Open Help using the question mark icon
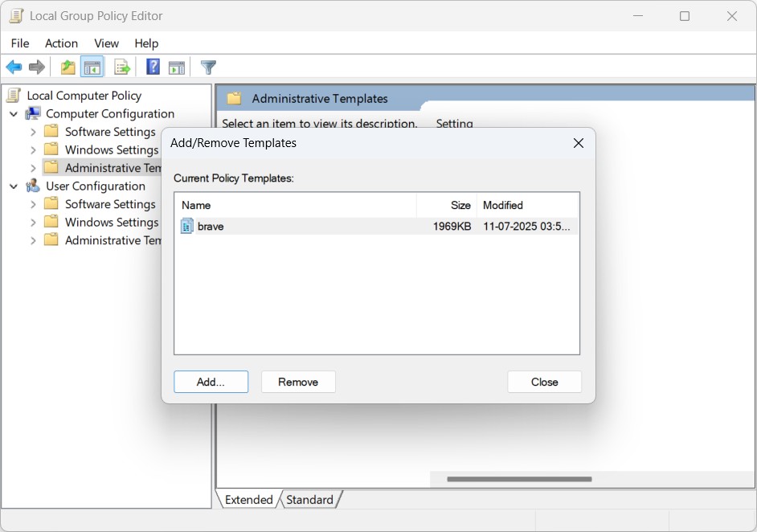Image resolution: width=757 pixels, height=532 pixels. (153, 67)
